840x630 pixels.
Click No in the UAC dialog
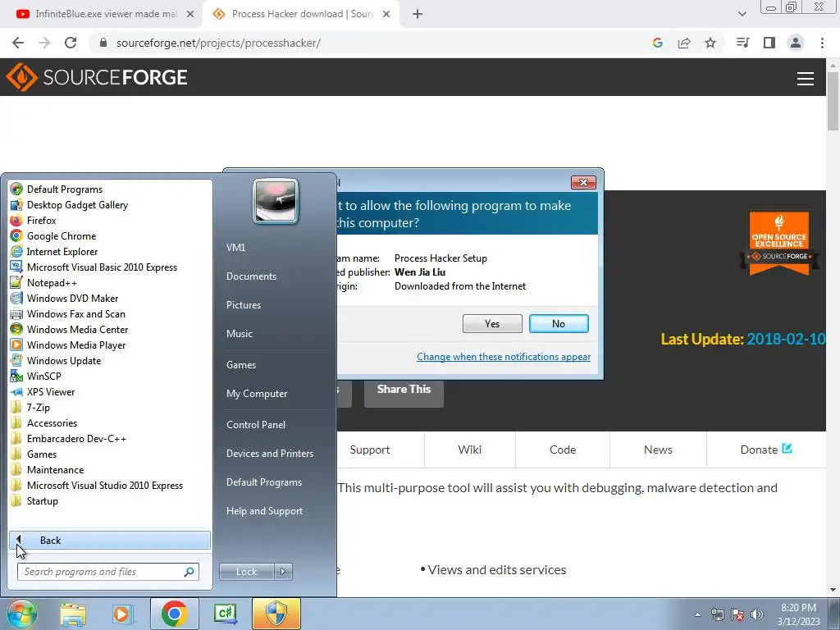coord(559,323)
